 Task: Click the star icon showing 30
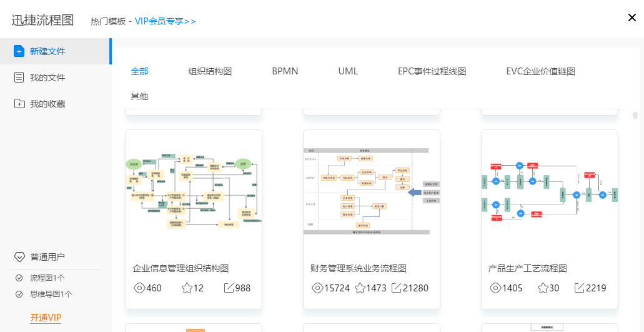543,288
